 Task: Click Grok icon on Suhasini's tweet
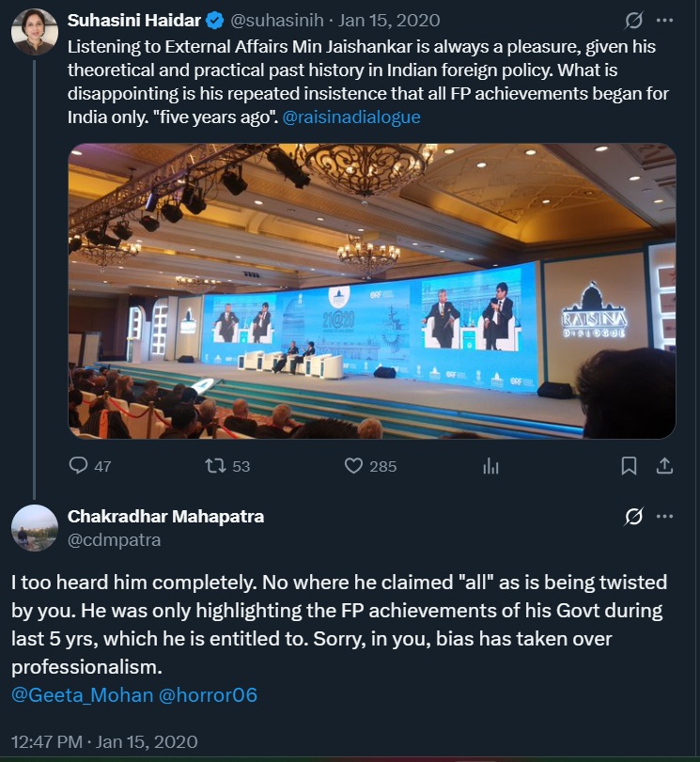634,20
